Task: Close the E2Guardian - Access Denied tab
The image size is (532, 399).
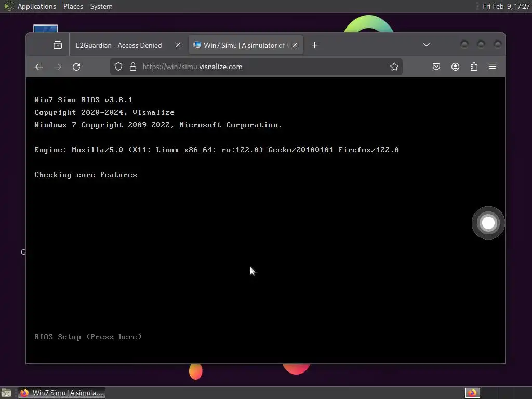Action: [178, 45]
